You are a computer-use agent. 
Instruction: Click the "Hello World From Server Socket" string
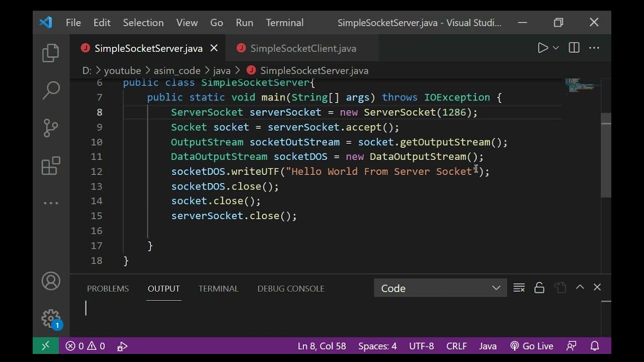[x=382, y=171]
